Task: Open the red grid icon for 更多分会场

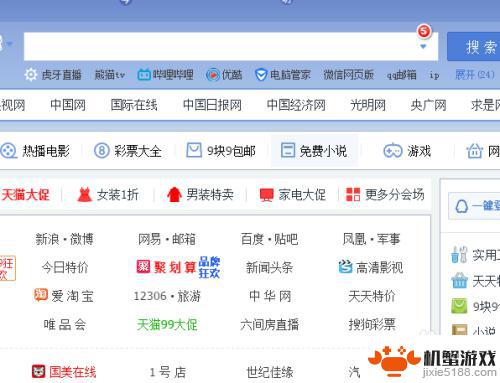Action: coord(353,194)
